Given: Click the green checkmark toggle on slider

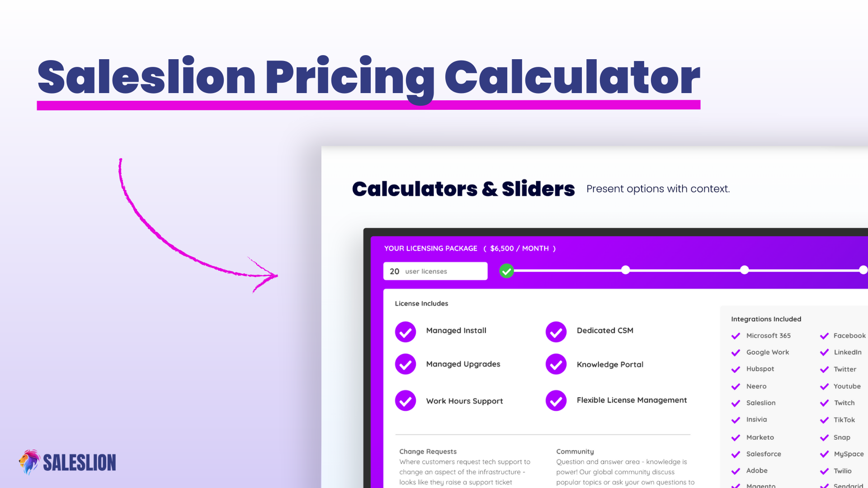Looking at the screenshot, I should (x=507, y=271).
